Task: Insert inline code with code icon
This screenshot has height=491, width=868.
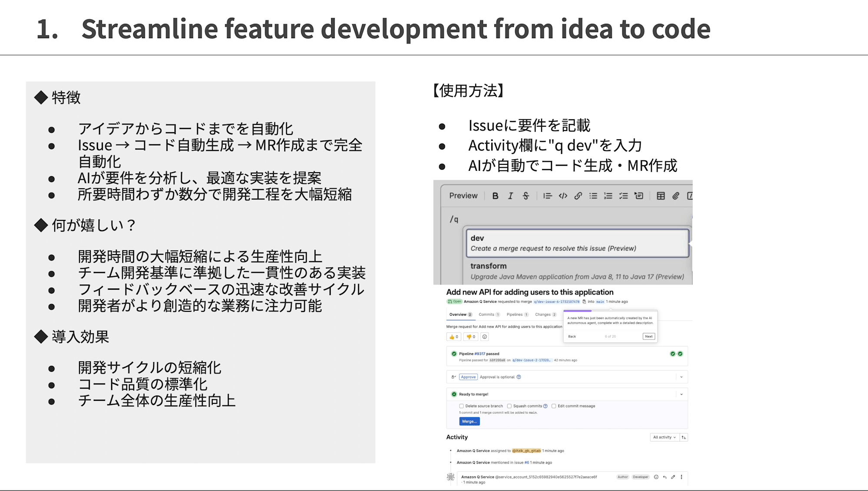Action: point(563,196)
